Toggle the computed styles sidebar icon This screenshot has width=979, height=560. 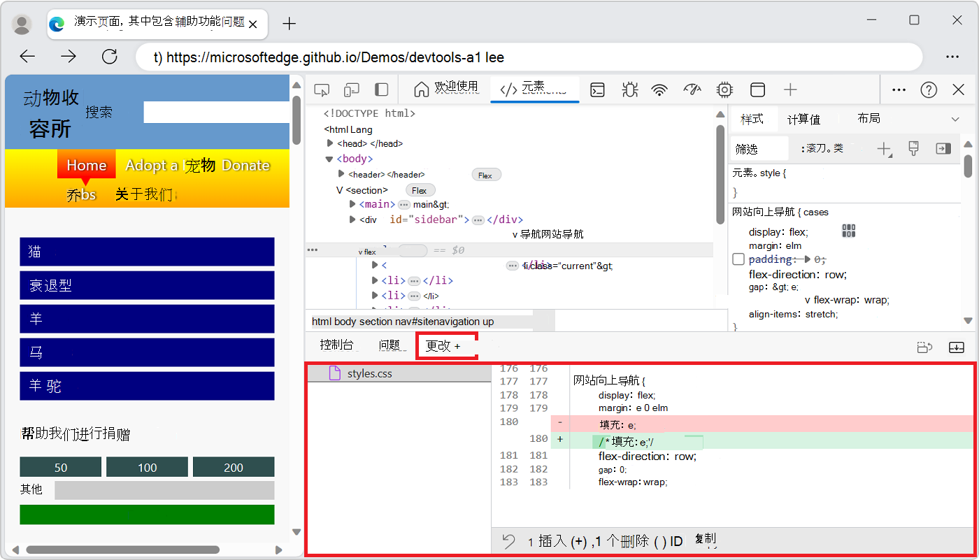tap(943, 148)
